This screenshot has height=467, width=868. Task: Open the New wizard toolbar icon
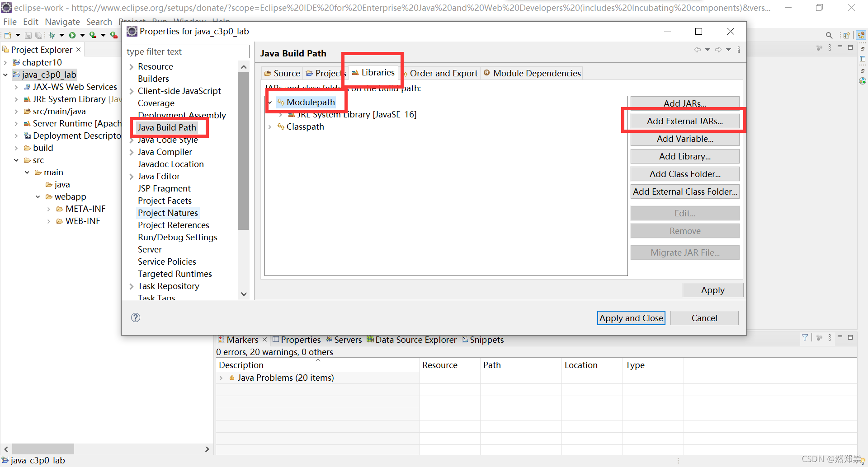pos(8,35)
